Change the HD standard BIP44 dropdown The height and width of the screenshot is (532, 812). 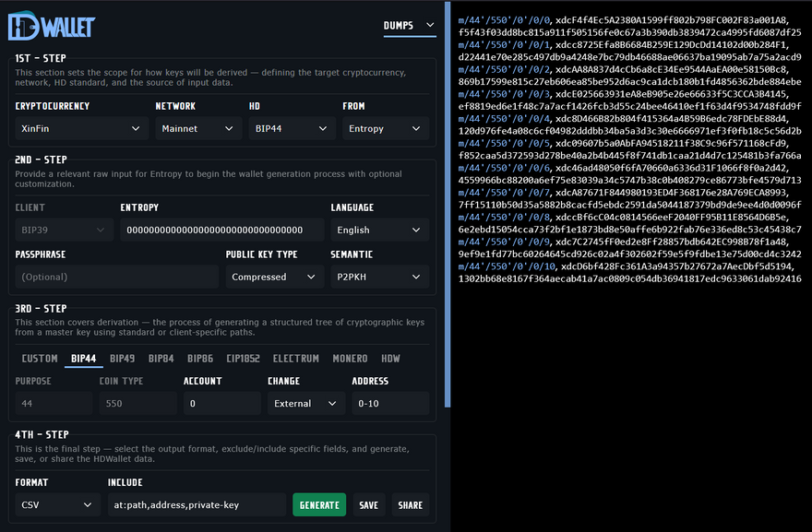[291, 129]
